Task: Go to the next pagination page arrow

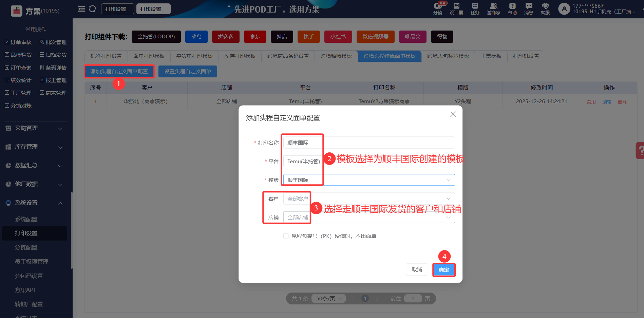Action: [x=377, y=298]
